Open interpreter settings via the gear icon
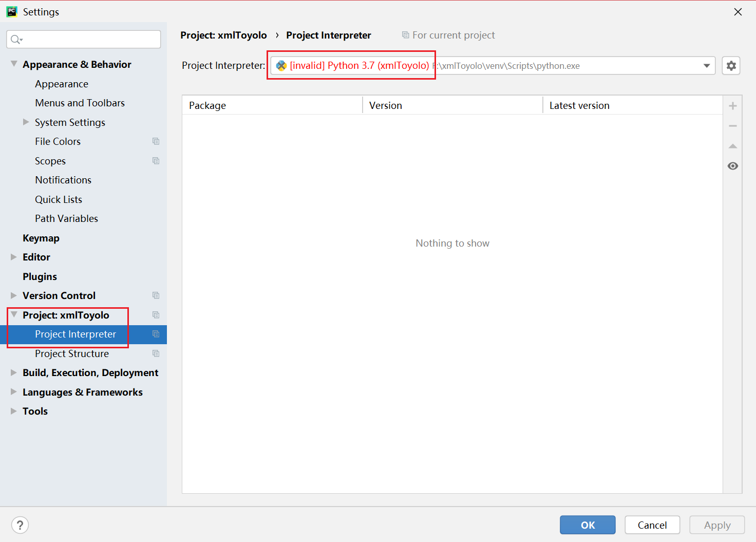Screen dimensions: 756x542 731,65
